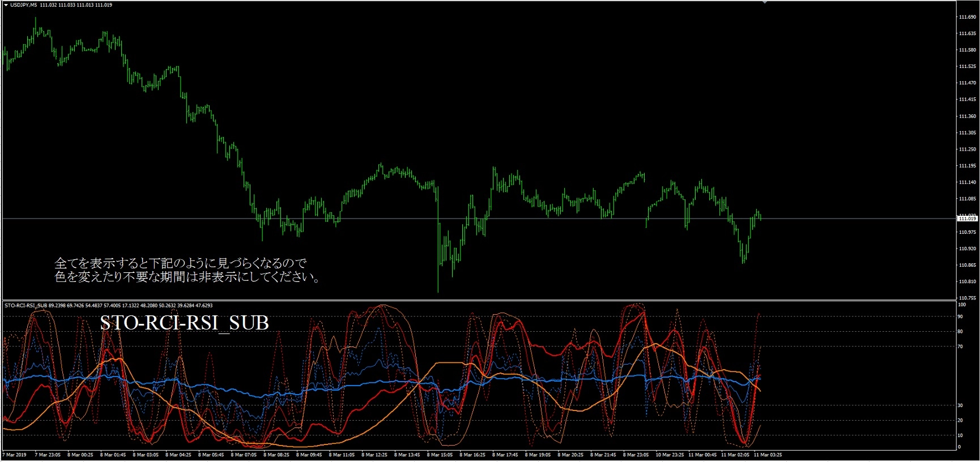Click the 8 Mar 05:45 time axis label
The height and width of the screenshot is (462, 980).
(x=211, y=455)
